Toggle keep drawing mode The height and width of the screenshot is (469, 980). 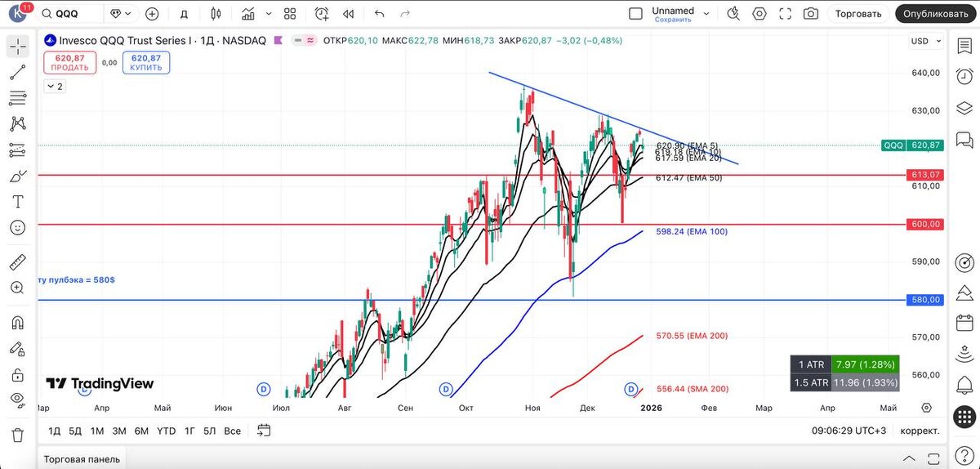17,348
